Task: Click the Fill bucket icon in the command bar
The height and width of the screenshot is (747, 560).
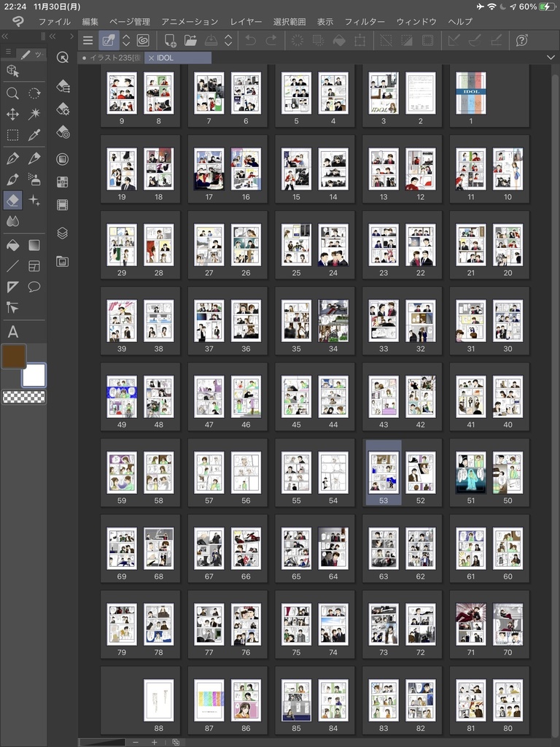Action: tap(339, 41)
